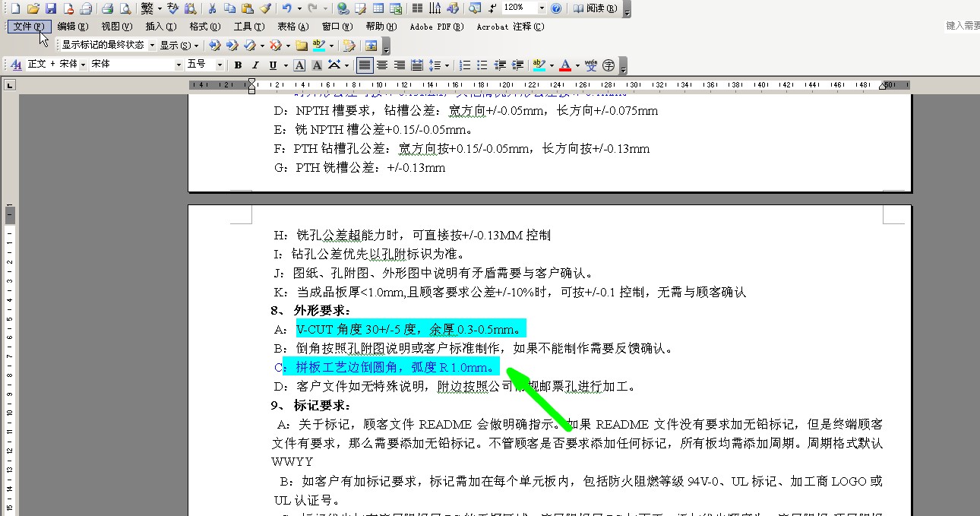
Task: Switch to 阅读(R) reading layout
Action: 595,8
